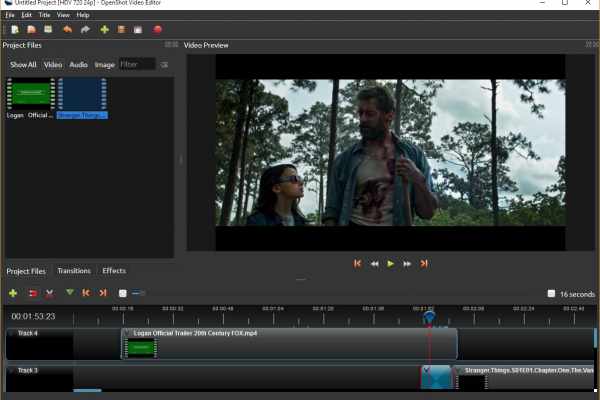
Task: Clear the project files filter
Action: point(164,65)
